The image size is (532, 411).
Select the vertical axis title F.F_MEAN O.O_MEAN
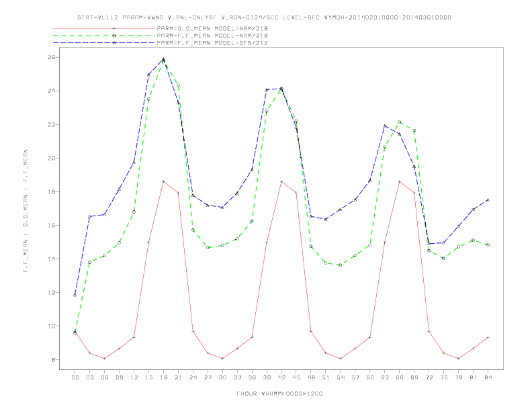[x=26, y=211]
